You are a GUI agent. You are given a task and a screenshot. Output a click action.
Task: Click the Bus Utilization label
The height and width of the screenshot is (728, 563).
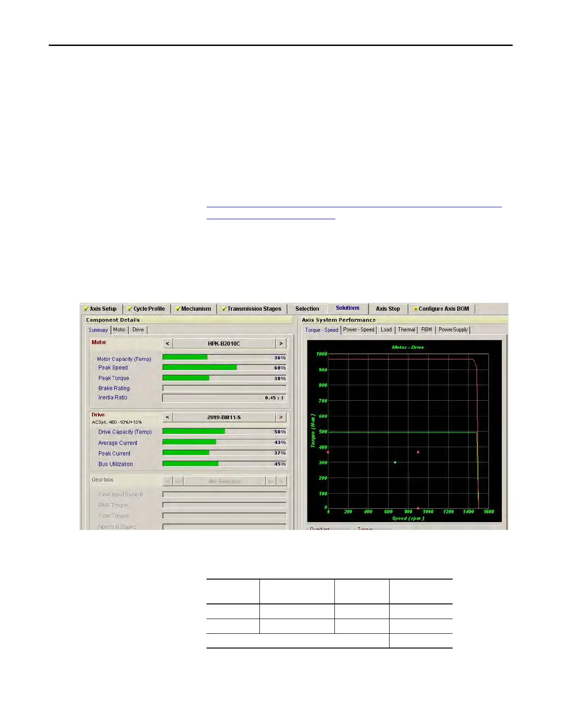115,464
